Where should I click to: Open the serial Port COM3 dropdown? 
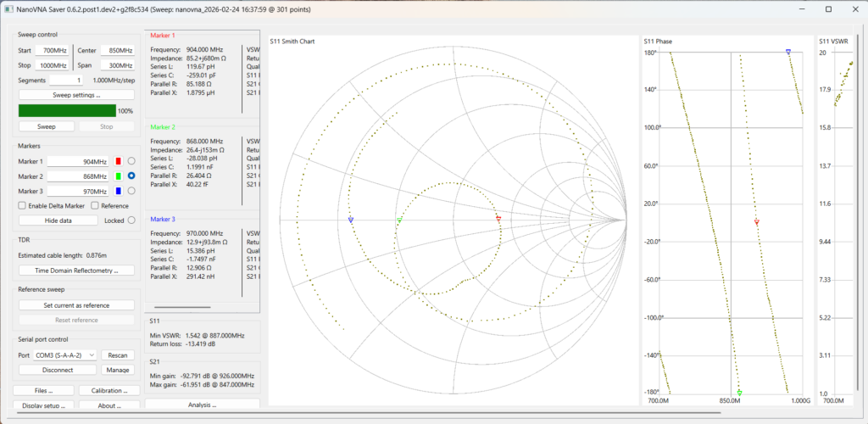coord(64,355)
